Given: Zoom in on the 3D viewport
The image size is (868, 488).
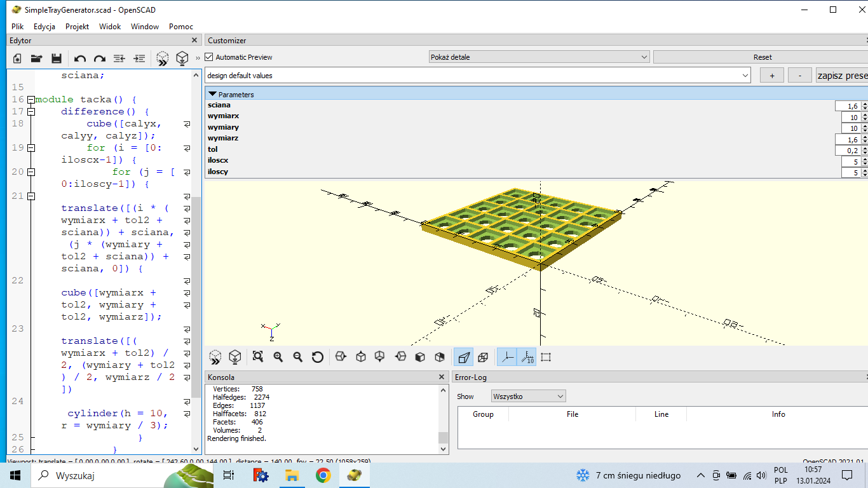Looking at the screenshot, I should 278,356.
